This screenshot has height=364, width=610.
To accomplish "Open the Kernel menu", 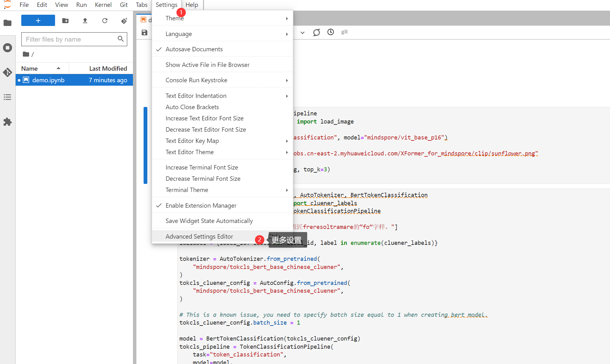I will (103, 5).
